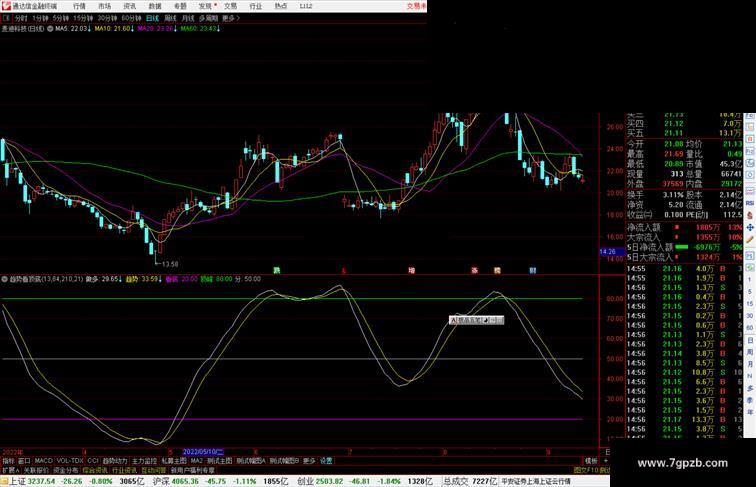Click the 指标 tab at bottom
The height and width of the screenshot is (487, 756).
click(8, 461)
